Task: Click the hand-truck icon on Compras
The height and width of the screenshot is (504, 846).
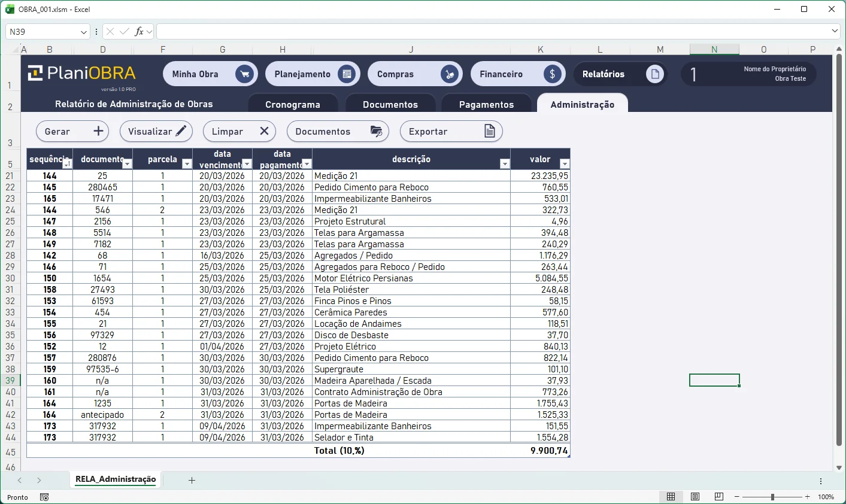Action: click(449, 74)
